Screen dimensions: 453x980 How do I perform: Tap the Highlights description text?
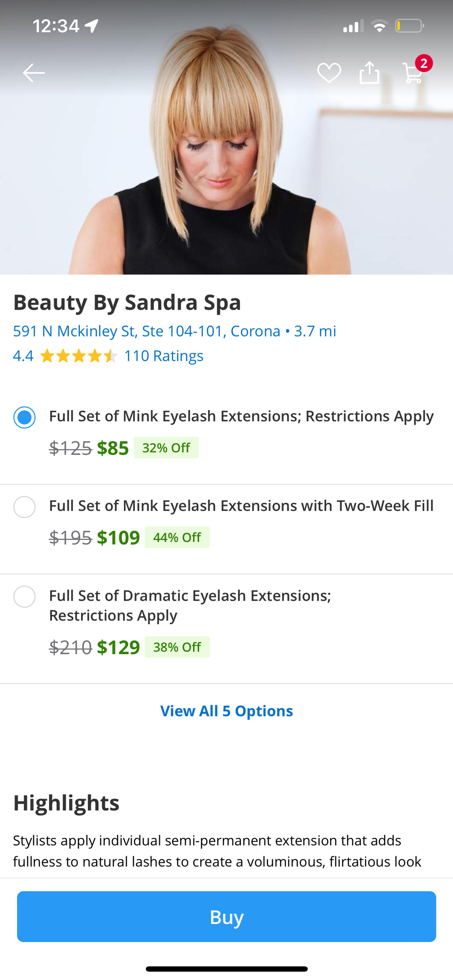click(x=217, y=851)
